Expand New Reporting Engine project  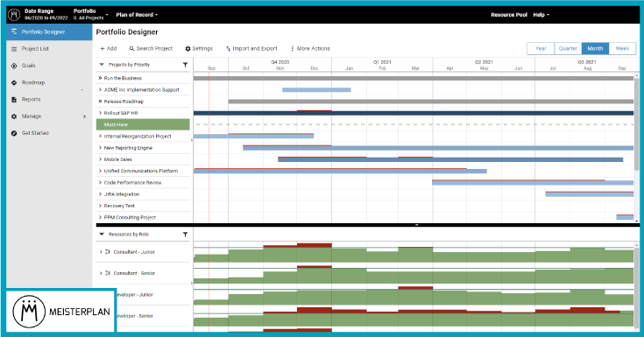point(100,148)
